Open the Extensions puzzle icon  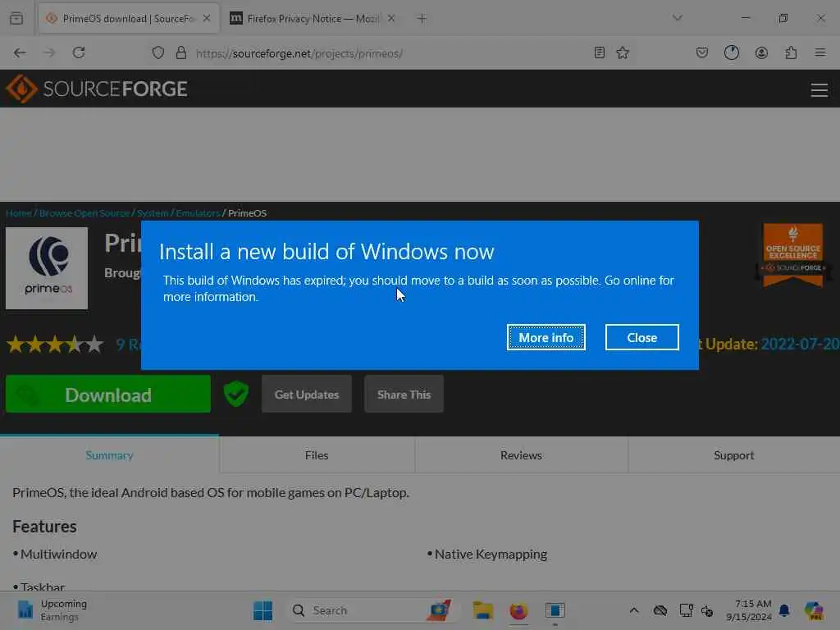[791, 52]
